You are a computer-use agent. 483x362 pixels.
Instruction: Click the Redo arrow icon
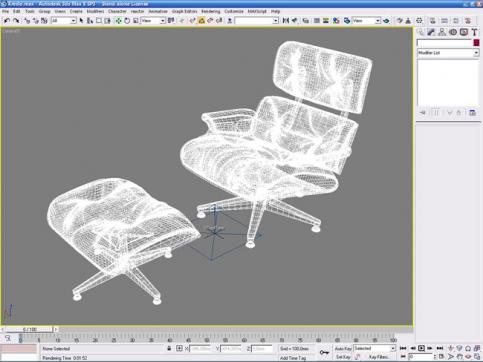click(16, 21)
